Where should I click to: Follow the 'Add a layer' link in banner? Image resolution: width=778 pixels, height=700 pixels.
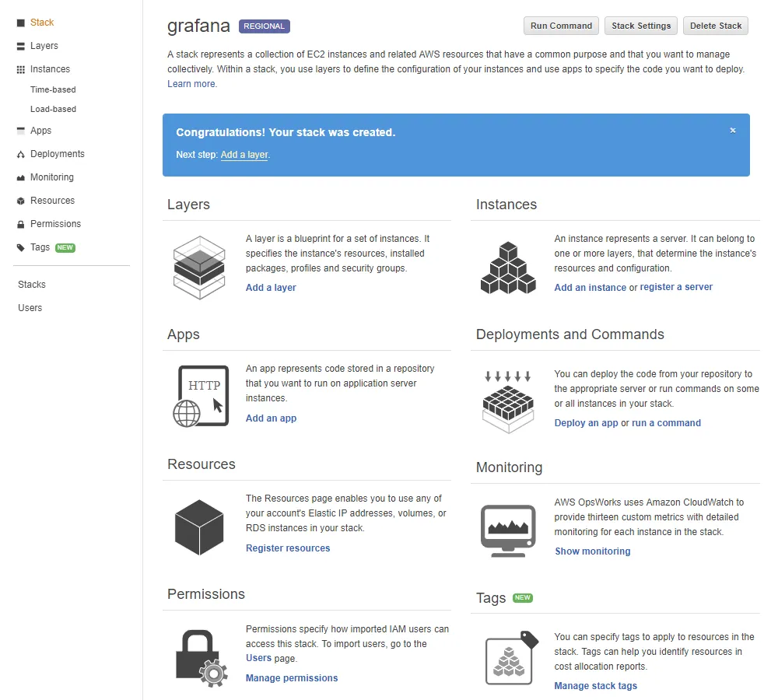(244, 155)
